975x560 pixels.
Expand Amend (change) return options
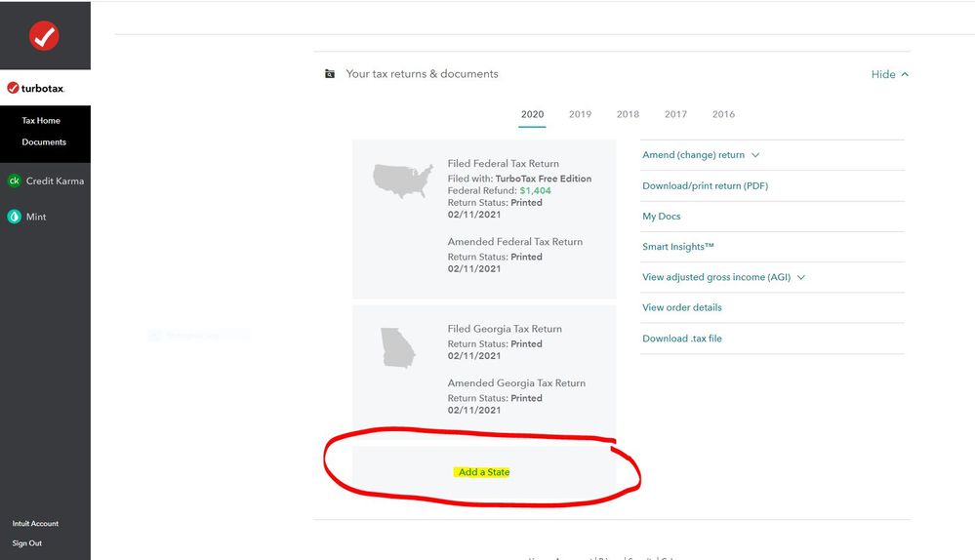tap(693, 155)
